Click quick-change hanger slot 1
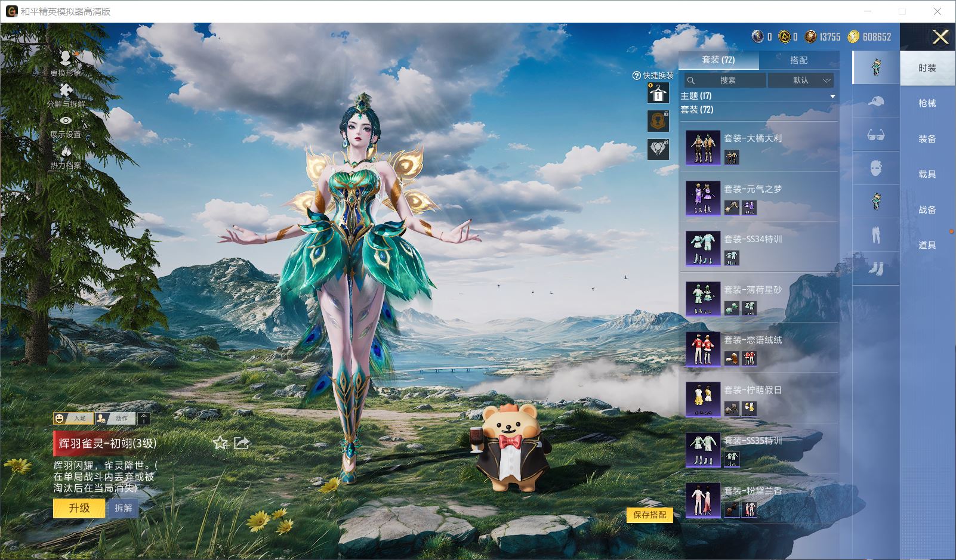The width and height of the screenshot is (956, 560). [658, 94]
